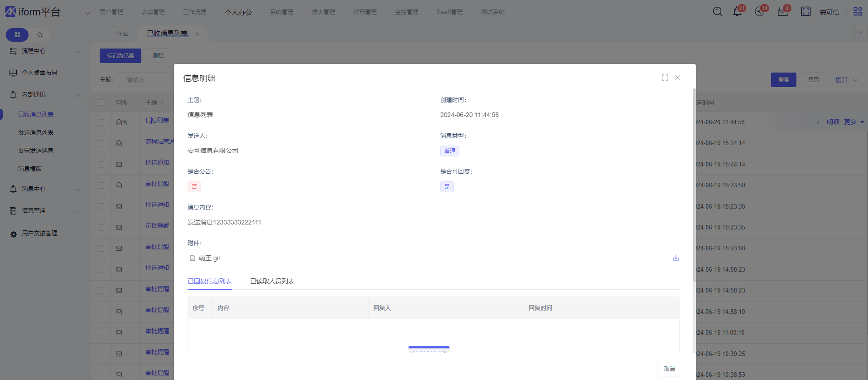Click the 取消 button in the dialog
Screen dimensions: 868x380
click(x=669, y=369)
